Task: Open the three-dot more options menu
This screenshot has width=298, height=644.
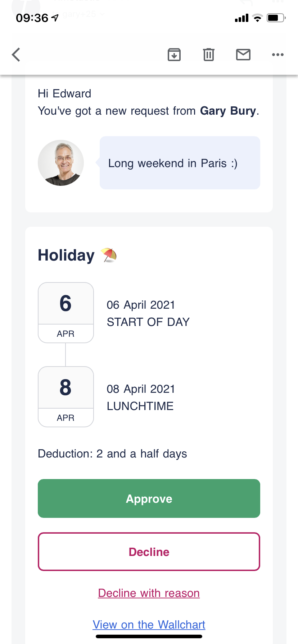Action: [277, 55]
